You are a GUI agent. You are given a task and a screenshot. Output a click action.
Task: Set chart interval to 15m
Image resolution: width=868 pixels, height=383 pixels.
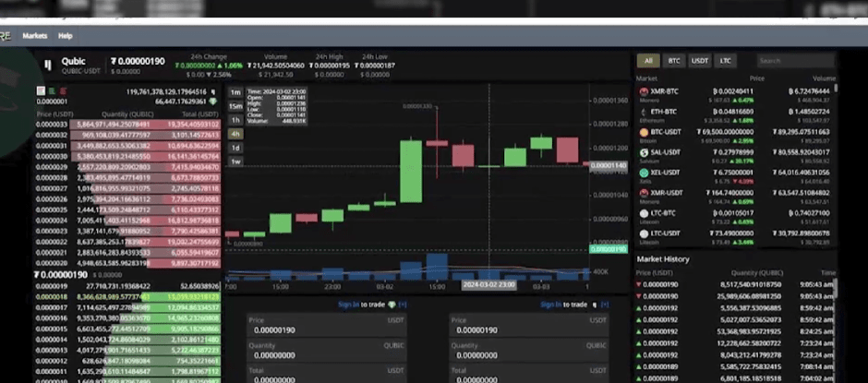click(235, 106)
